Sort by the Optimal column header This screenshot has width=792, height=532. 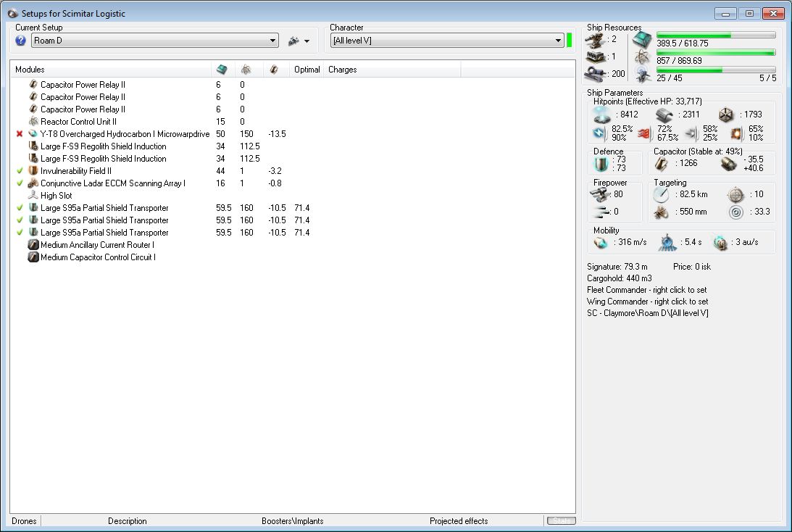click(307, 69)
